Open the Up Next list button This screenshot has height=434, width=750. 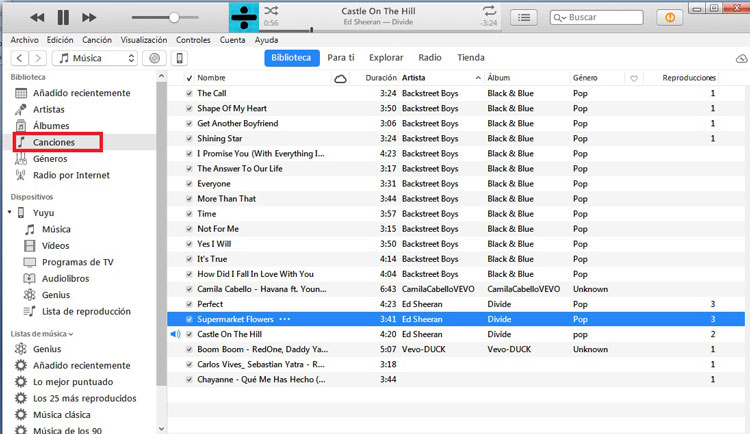[x=524, y=18]
